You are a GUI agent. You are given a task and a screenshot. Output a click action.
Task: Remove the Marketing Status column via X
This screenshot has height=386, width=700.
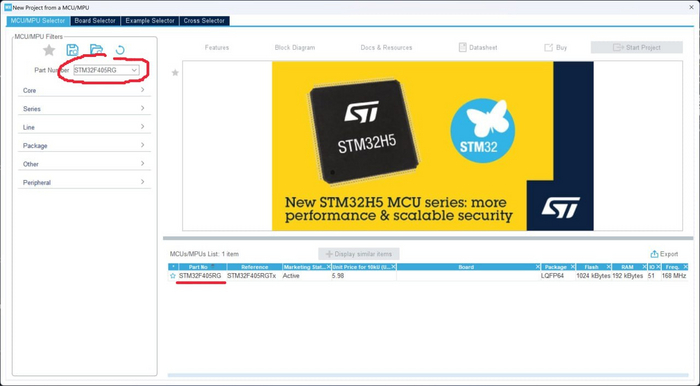click(x=329, y=267)
